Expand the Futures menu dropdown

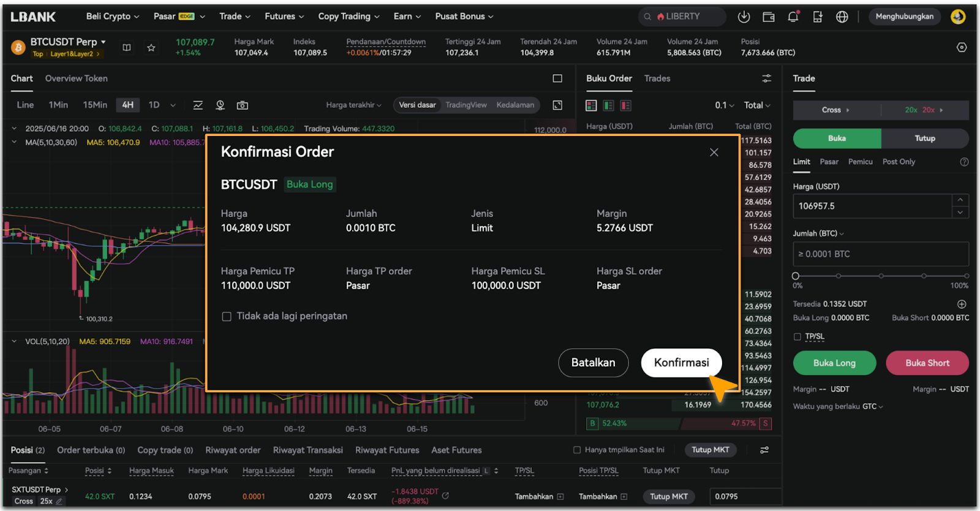[284, 17]
